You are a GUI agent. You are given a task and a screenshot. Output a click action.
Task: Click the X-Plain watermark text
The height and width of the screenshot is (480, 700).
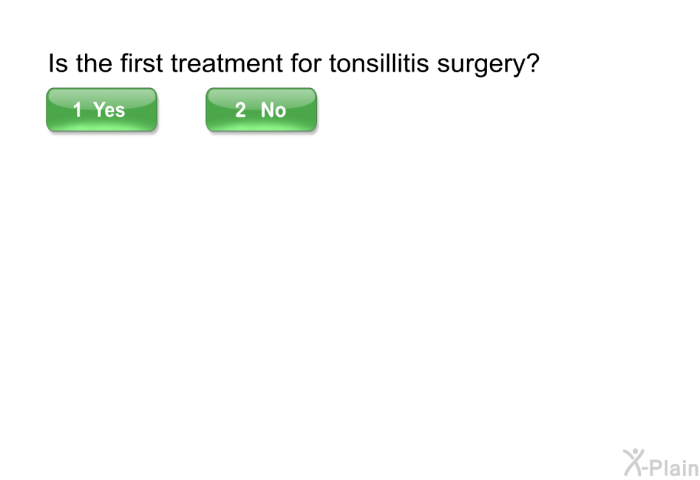[671, 464]
